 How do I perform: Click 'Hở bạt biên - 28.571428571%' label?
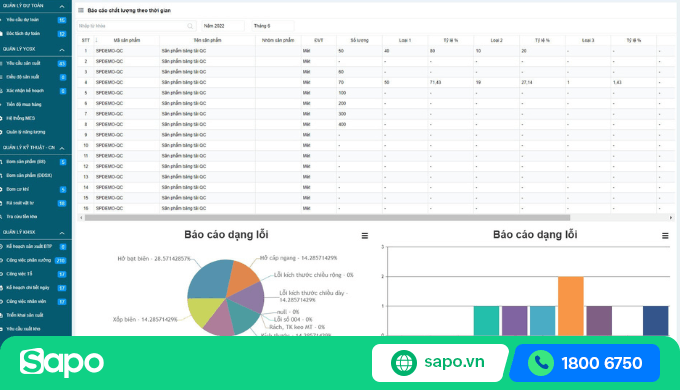tap(154, 259)
